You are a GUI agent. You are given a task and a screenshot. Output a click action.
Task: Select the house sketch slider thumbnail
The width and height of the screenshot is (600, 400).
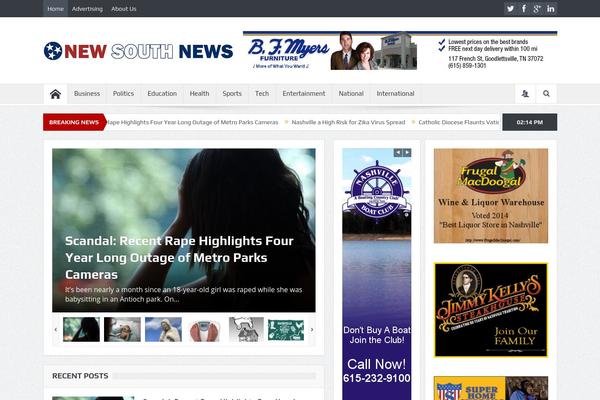click(x=246, y=330)
